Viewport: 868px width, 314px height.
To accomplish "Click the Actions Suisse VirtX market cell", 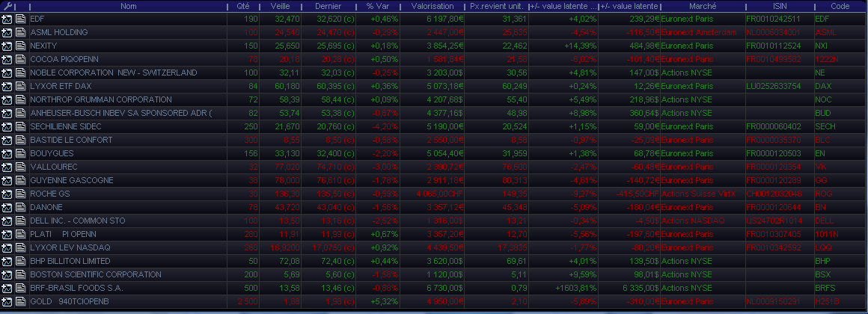I will 703,194.
